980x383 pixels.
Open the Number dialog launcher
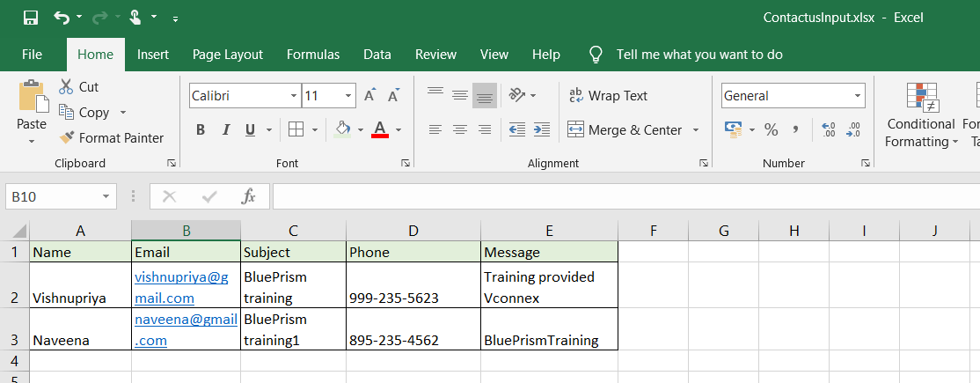point(866,164)
